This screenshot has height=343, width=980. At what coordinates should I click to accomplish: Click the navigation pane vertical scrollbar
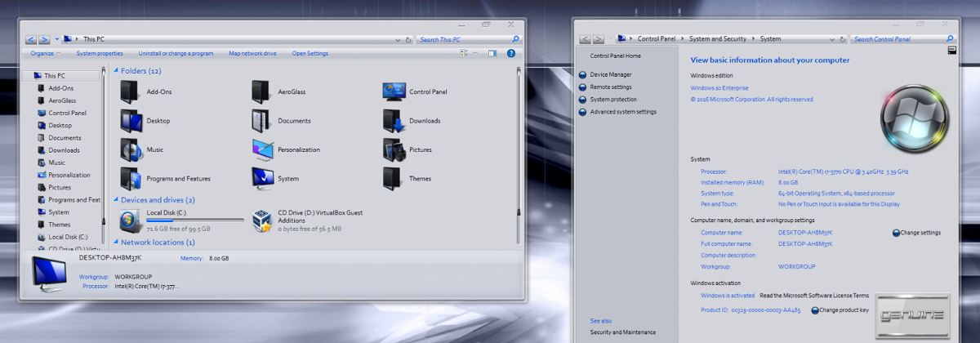tap(104, 155)
